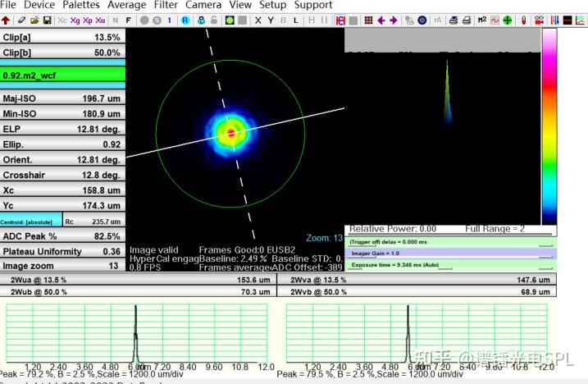
Task: Toggle the blue circular R button
Action: point(185,20)
